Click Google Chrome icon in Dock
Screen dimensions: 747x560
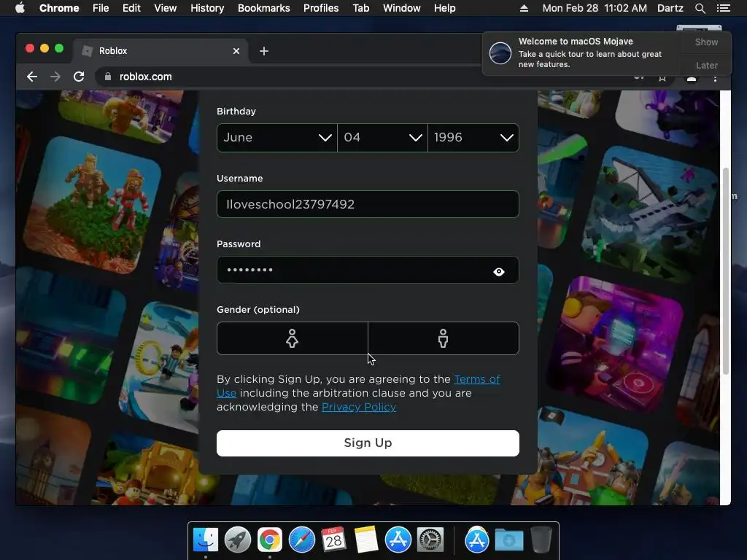[x=270, y=540]
